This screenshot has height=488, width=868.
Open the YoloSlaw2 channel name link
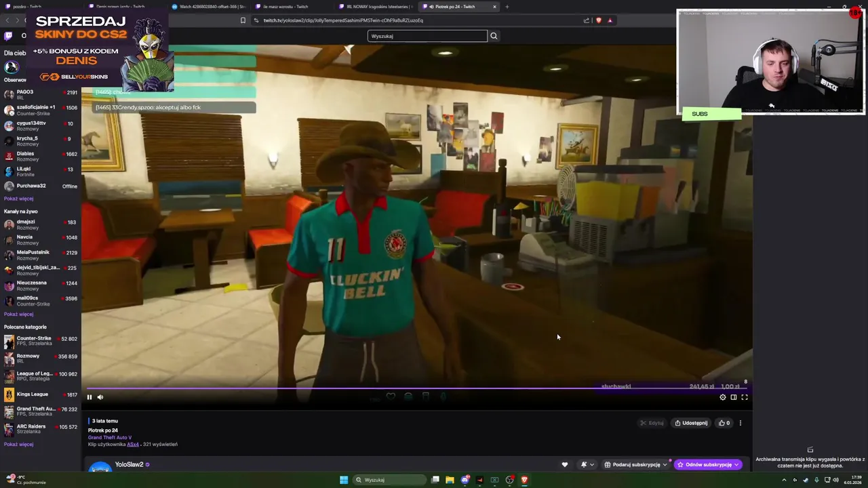129,465
